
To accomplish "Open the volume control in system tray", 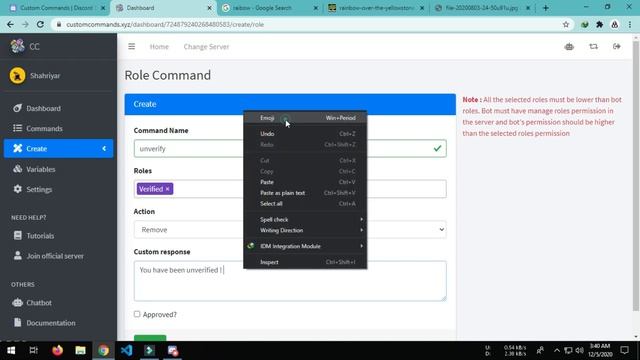I will tap(580, 350).
